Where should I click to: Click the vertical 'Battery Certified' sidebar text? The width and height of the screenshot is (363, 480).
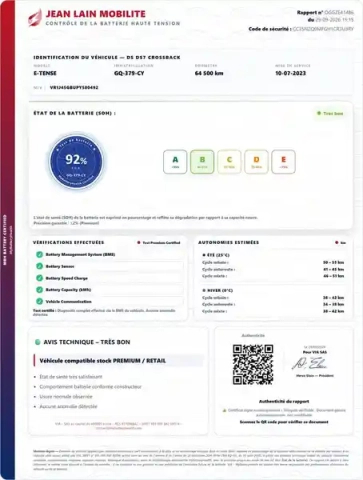(x=5, y=240)
